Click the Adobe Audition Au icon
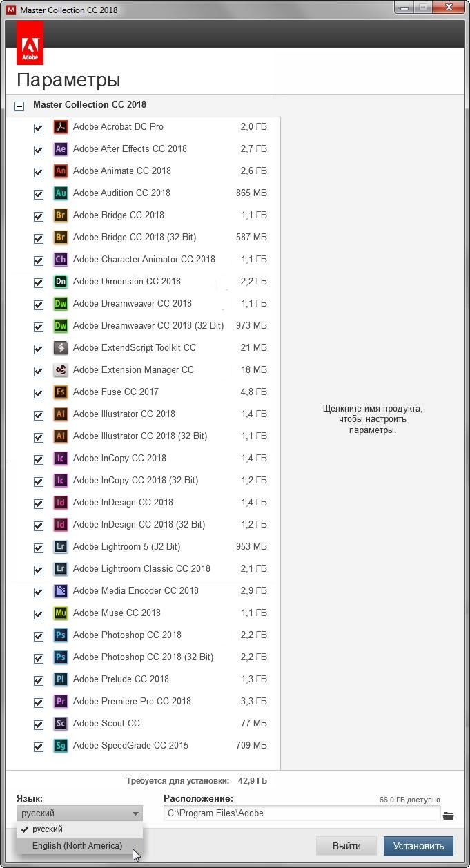 tap(61, 193)
